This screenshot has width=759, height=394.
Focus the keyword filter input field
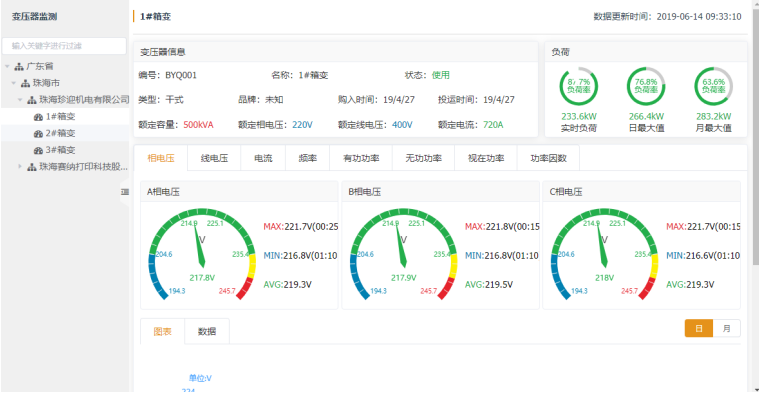tap(64, 46)
